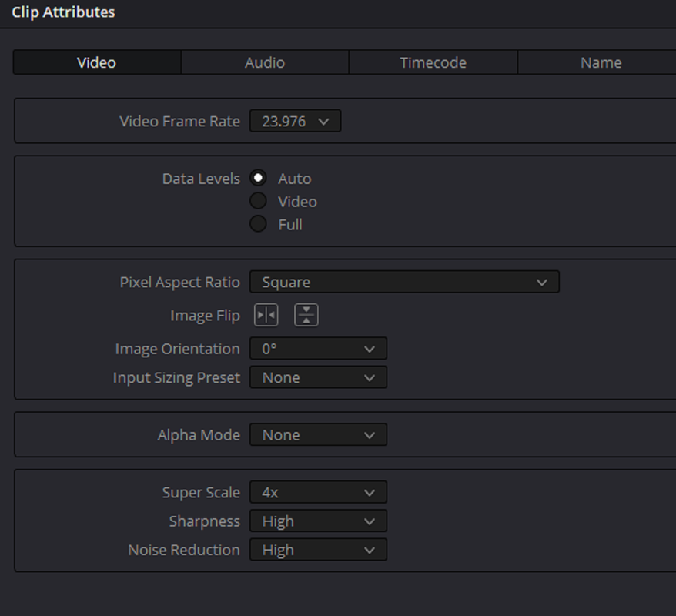The image size is (676, 616).
Task: Open Alpha Mode dropdown
Action: pyautogui.click(x=318, y=434)
